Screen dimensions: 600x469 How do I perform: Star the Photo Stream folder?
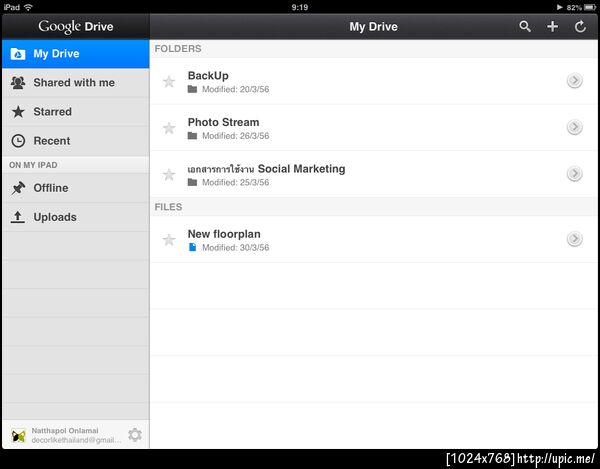tap(169, 128)
